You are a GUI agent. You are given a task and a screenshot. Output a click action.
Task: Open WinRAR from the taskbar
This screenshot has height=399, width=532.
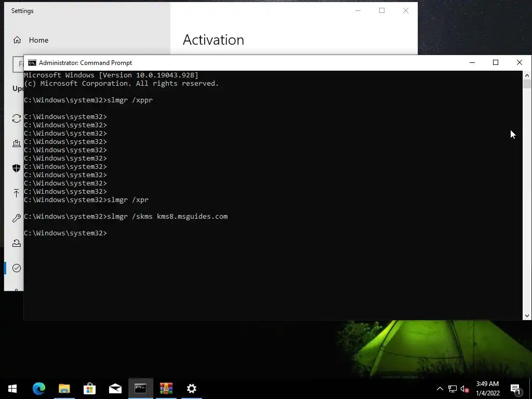click(166, 389)
